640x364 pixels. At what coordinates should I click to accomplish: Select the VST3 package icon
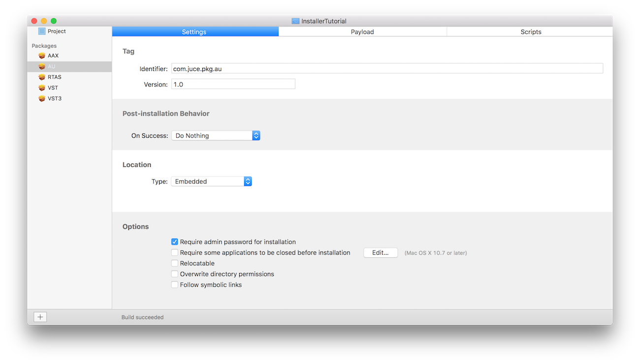(42, 99)
